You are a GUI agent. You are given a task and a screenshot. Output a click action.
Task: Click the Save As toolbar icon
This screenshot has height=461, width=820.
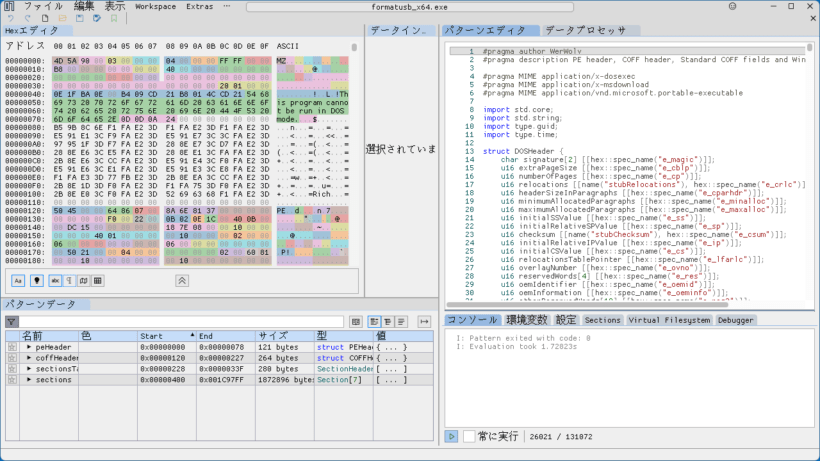pos(97,18)
